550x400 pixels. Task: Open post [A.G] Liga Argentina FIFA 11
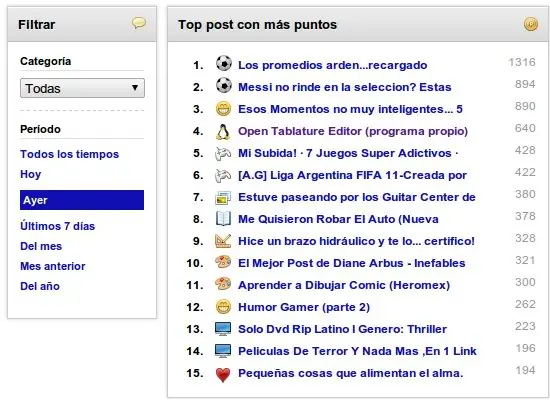pyautogui.click(x=352, y=175)
